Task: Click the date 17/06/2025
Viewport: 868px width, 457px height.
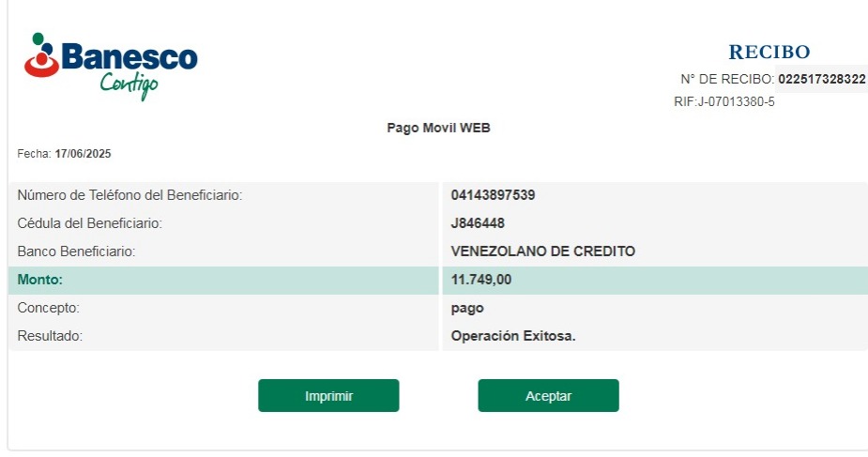Action: click(x=83, y=154)
